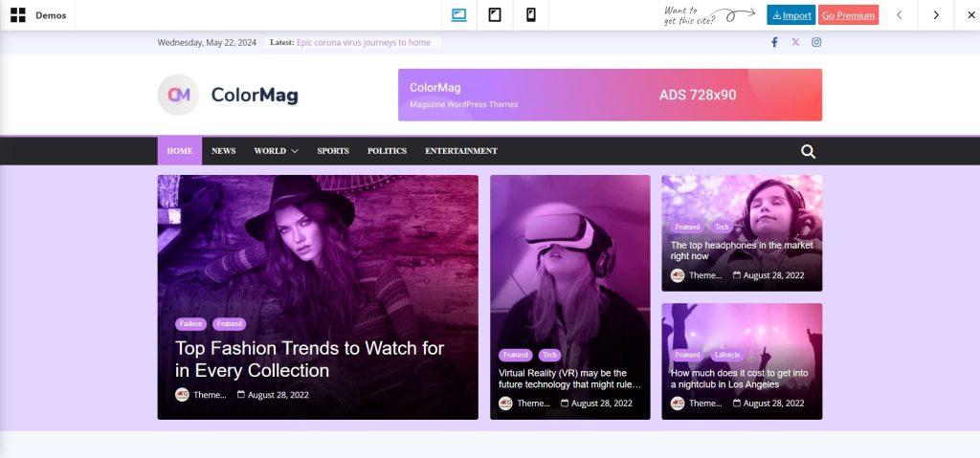Click author name on VR article
The height and width of the screenshot is (458, 980).
coord(533,403)
